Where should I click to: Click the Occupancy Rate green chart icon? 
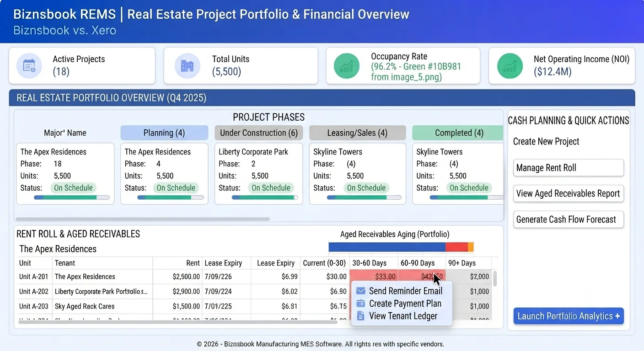coord(347,66)
